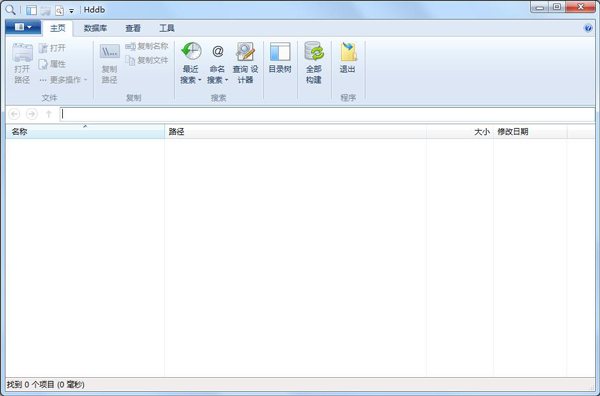The width and height of the screenshot is (600, 396).
Task: Click the up one level arrow
Action: 49,114
